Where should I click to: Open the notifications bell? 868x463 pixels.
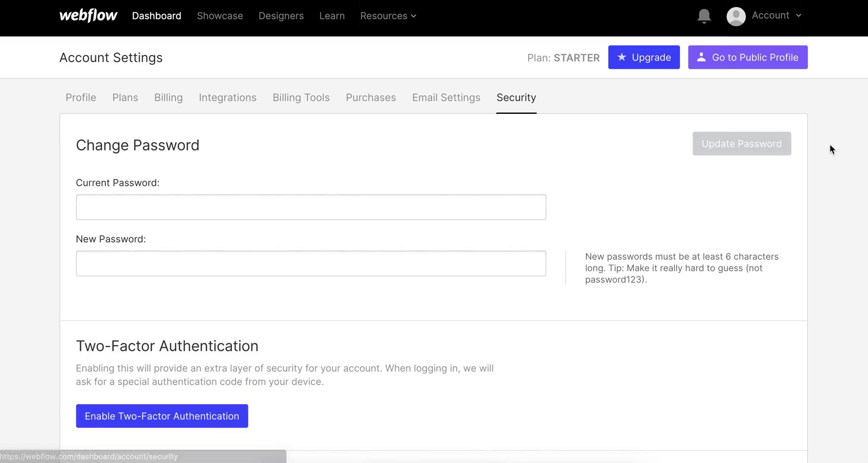click(704, 16)
